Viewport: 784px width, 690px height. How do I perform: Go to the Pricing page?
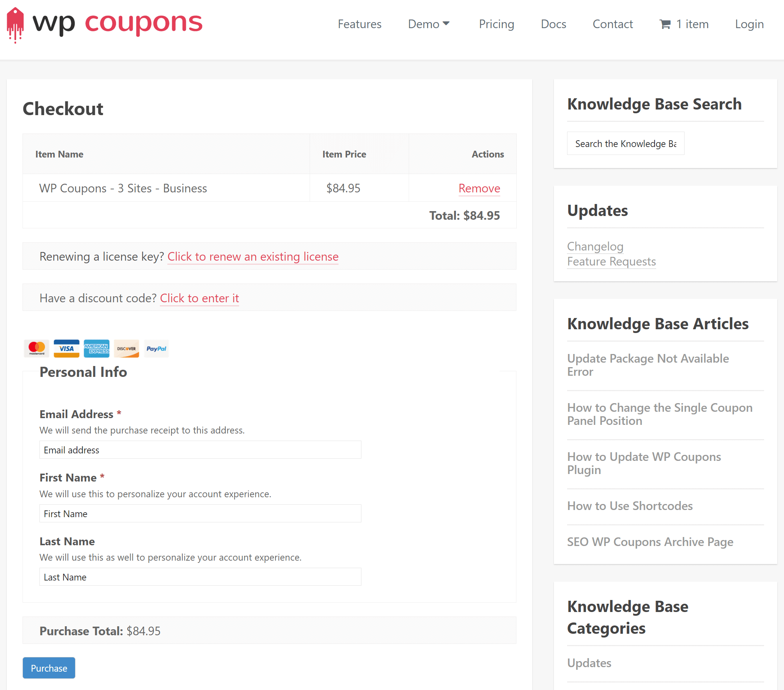(496, 24)
